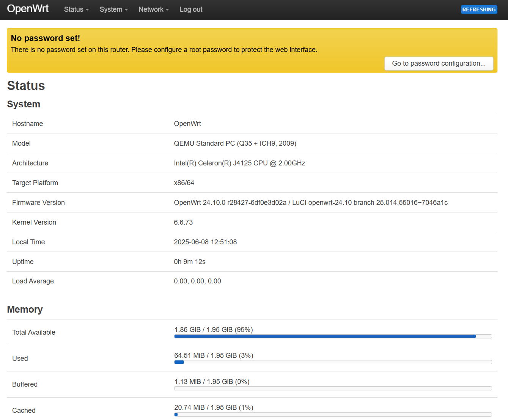This screenshot has height=420, width=508.
Task: Select the 64.51 MiB / 1.95 GiB (3%) text
Action: (214, 356)
